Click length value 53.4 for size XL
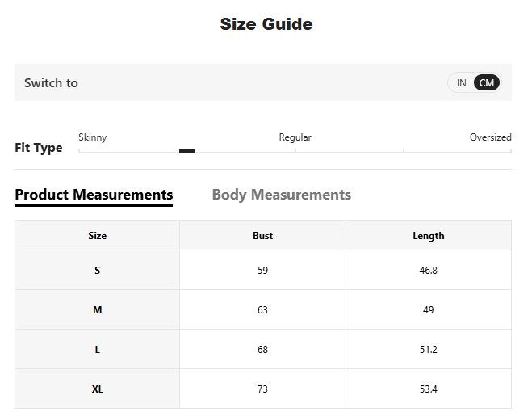Viewport: 532px width, 416px height. pos(428,389)
